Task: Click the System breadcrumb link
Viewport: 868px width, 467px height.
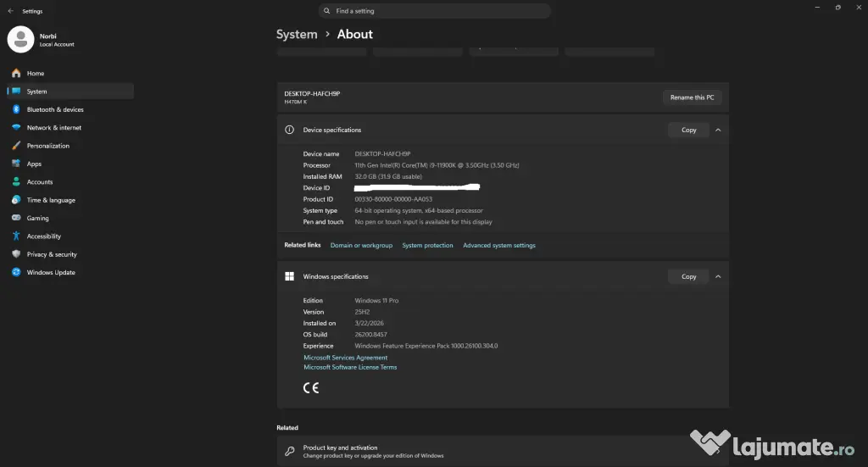Action: [297, 34]
